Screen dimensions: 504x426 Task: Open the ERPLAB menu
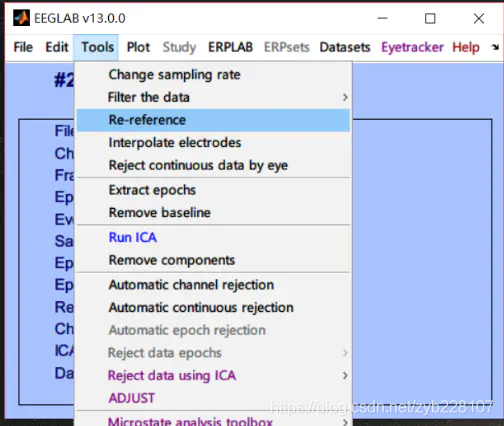230,47
